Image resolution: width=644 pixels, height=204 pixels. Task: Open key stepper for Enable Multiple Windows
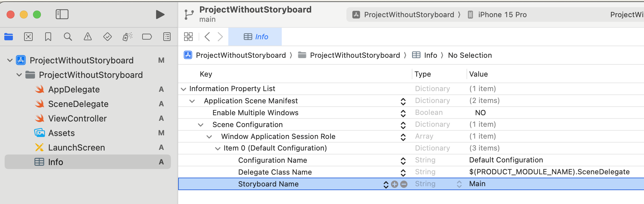tap(403, 113)
